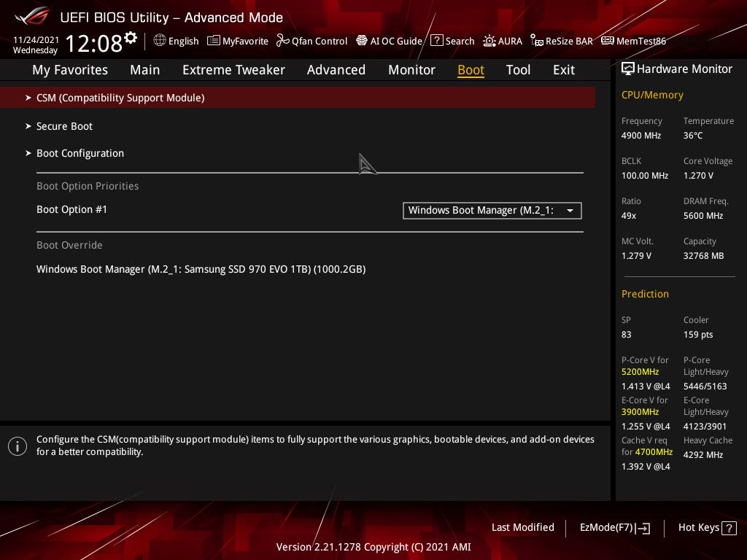
Task: Click the Hot Keys question icon
Action: point(729,528)
